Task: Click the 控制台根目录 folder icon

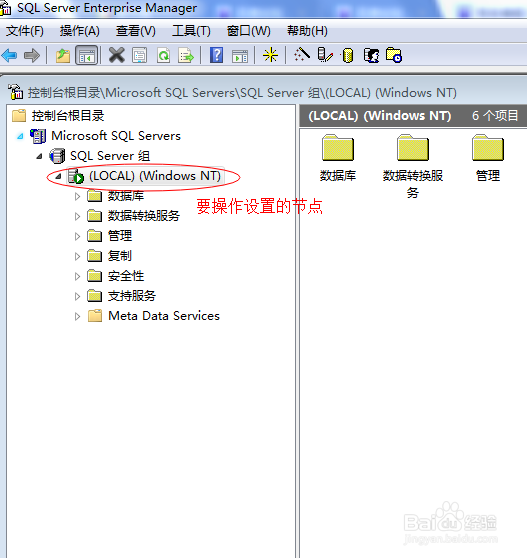Action: (19, 116)
